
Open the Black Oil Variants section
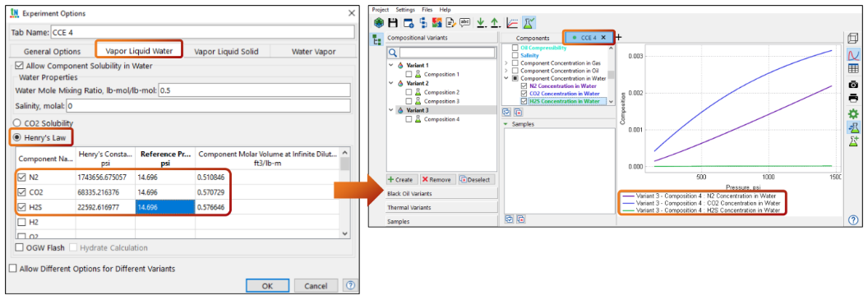click(x=441, y=194)
